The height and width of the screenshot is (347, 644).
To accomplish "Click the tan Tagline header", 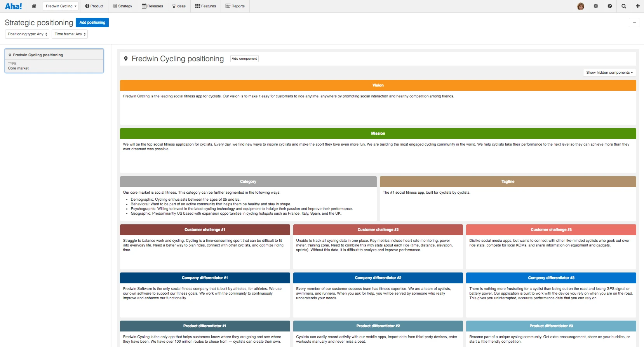I will pyautogui.click(x=508, y=182).
